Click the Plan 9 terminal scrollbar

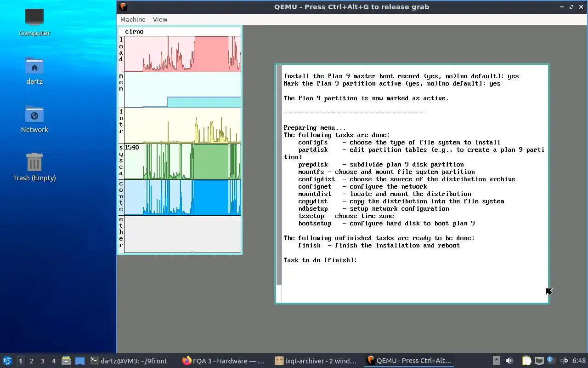(x=279, y=184)
